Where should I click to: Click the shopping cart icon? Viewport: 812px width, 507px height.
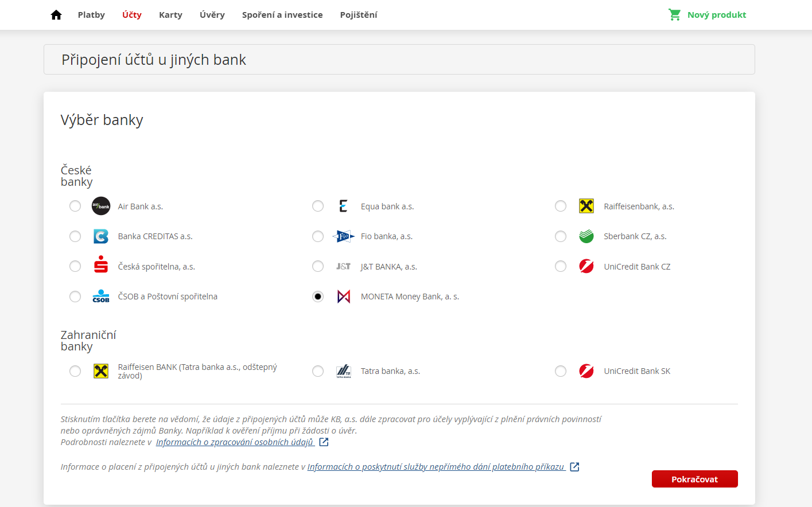coord(675,15)
